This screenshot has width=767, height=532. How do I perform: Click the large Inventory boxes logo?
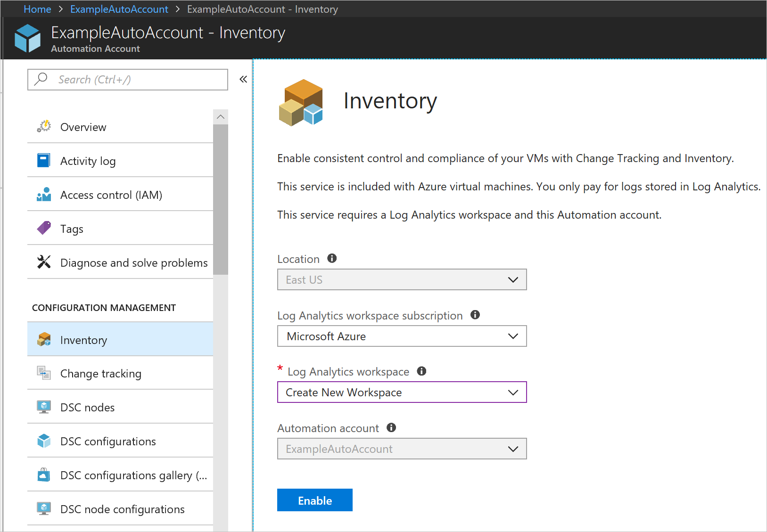pyautogui.click(x=301, y=102)
